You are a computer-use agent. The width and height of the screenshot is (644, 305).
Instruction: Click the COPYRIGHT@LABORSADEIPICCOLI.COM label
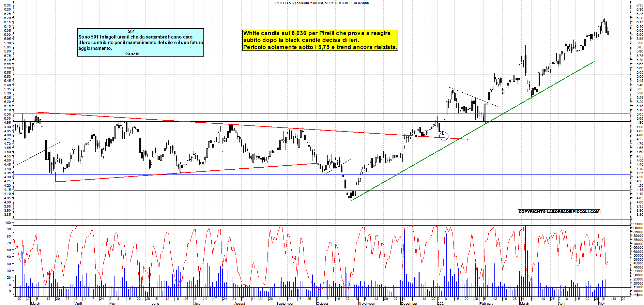click(x=559, y=212)
